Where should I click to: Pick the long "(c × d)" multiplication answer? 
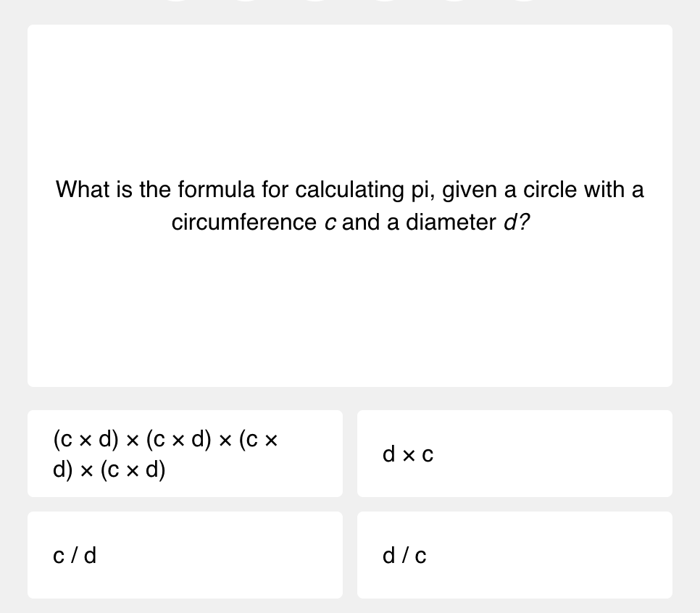(185, 454)
